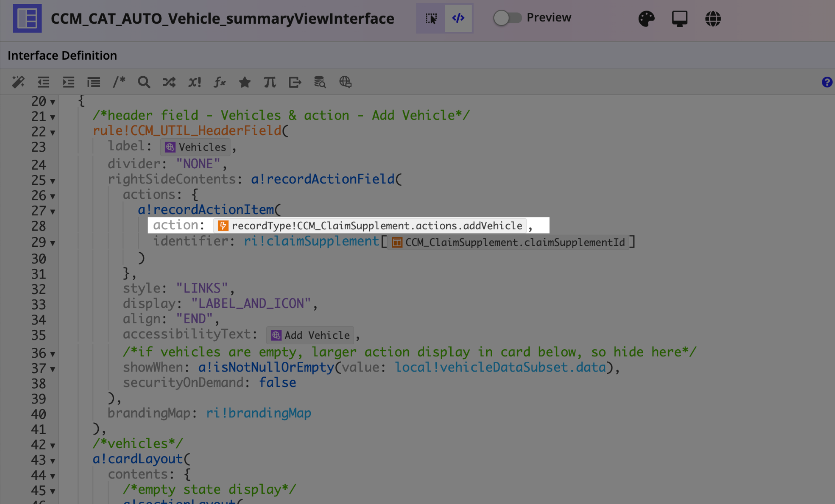Collapse code fold at line 37
Viewport: 835px width, 504px height.
(53, 369)
